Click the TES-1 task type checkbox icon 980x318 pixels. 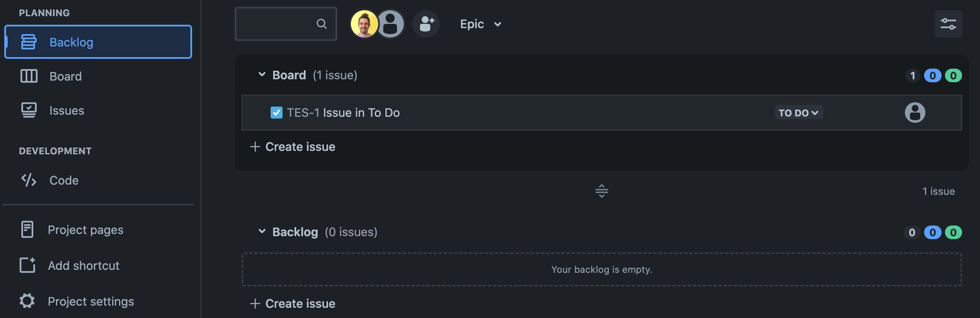click(x=277, y=113)
